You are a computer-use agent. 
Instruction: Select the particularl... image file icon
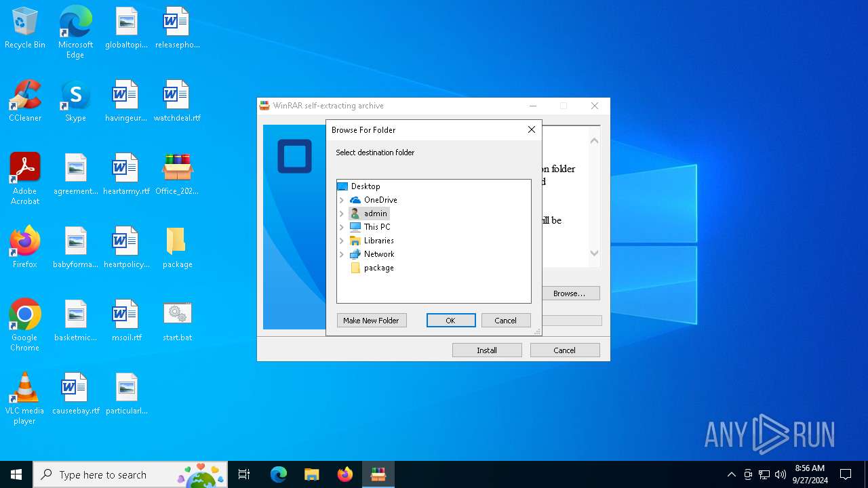point(126,394)
